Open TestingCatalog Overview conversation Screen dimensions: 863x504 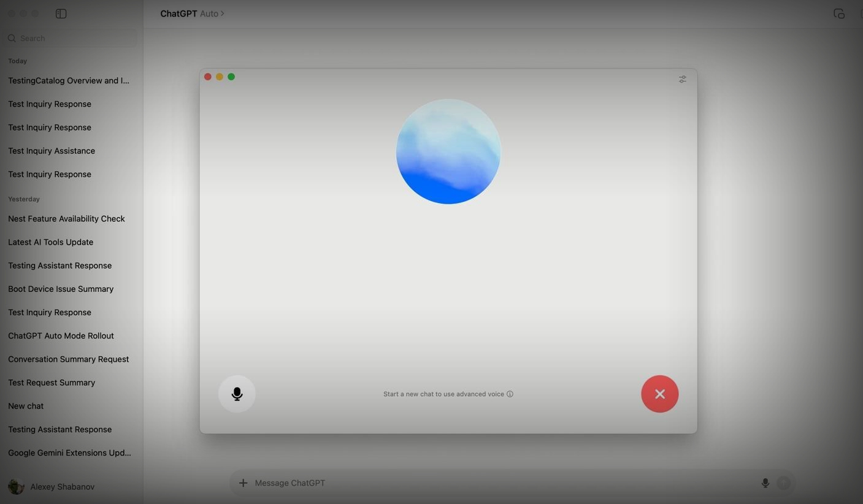[69, 80]
